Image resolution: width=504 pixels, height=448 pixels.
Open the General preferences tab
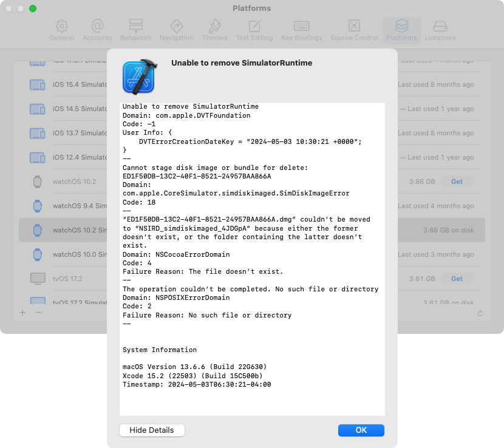61,30
